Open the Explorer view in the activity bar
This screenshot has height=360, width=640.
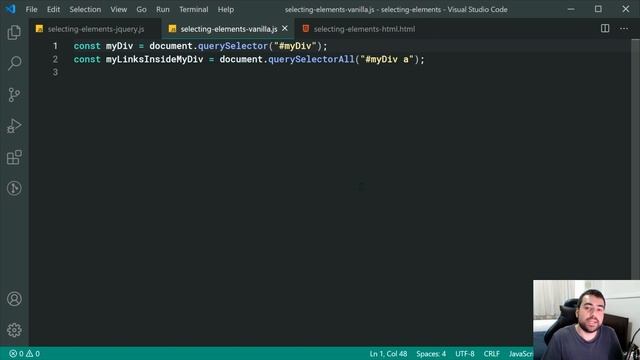coord(14,32)
